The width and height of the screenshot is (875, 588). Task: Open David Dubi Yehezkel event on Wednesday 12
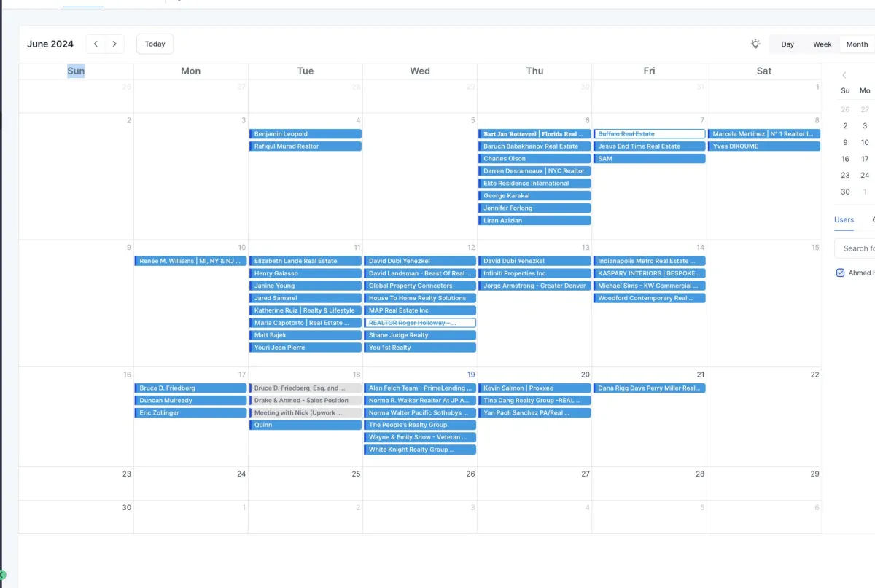(x=420, y=261)
